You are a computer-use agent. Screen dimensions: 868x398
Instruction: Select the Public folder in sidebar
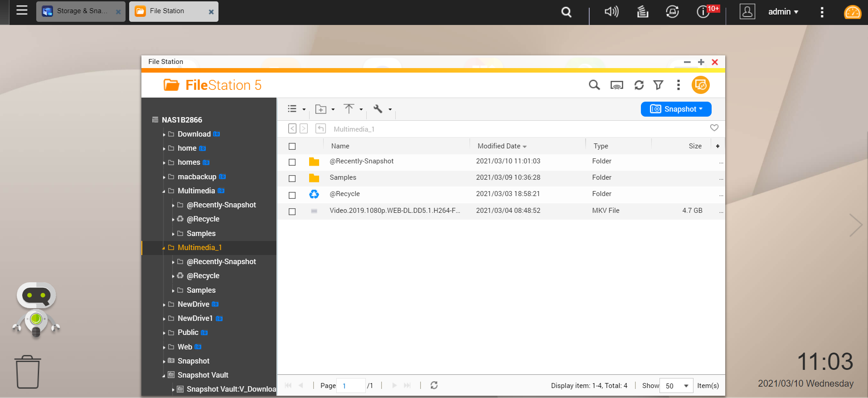point(188,332)
